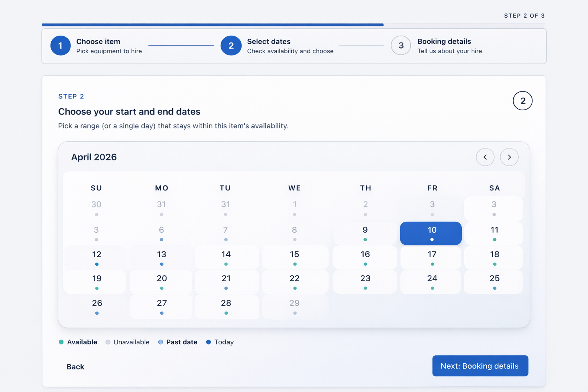The width and height of the screenshot is (588, 392).
Task: Select April 25 on the calendar
Action: (494, 281)
